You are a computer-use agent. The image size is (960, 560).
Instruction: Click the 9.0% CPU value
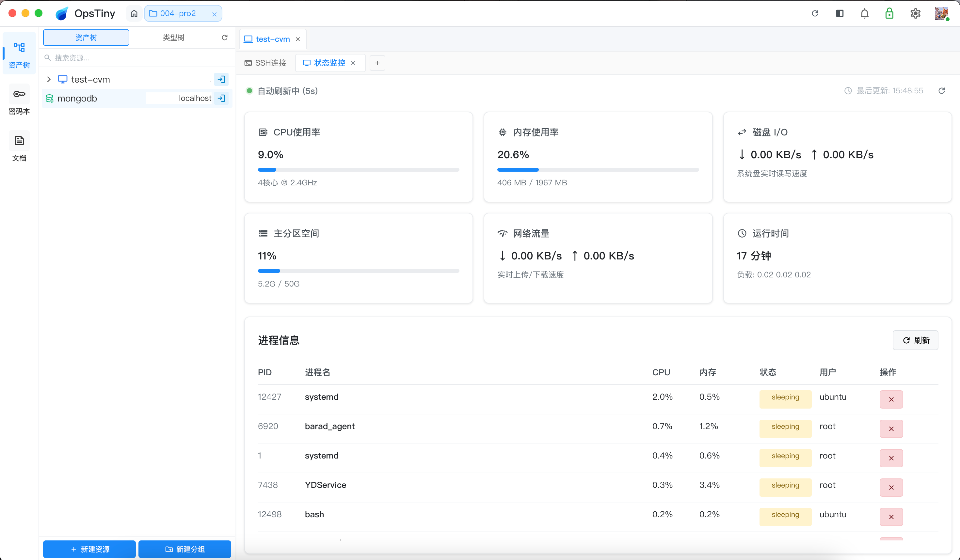(270, 155)
